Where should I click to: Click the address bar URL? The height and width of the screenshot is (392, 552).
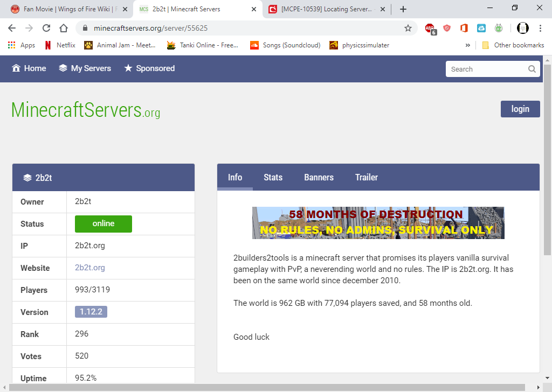click(x=151, y=28)
